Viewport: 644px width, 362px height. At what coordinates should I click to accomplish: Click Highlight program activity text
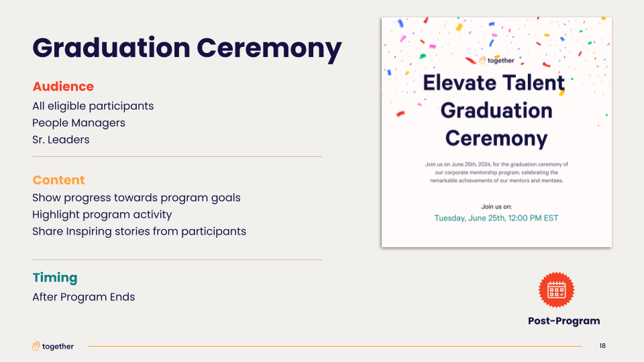pos(102,215)
